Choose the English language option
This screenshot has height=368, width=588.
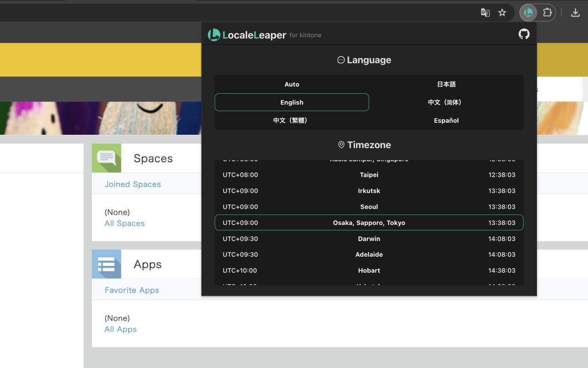pyautogui.click(x=292, y=102)
